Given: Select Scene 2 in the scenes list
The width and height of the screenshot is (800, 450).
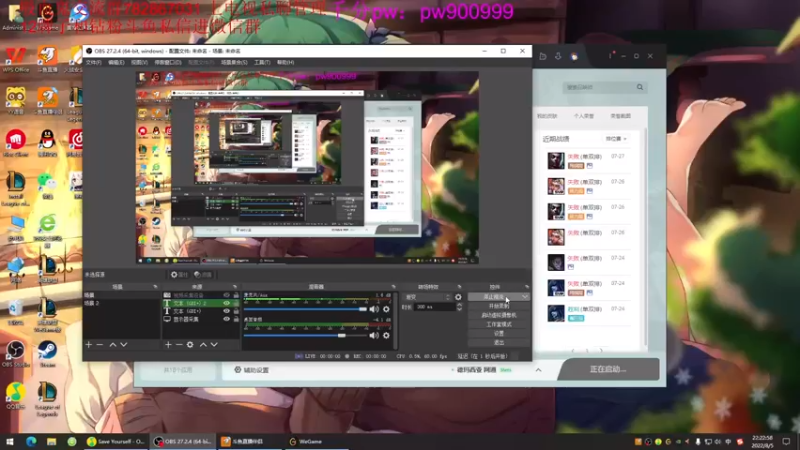Looking at the screenshot, I should pyautogui.click(x=121, y=303).
